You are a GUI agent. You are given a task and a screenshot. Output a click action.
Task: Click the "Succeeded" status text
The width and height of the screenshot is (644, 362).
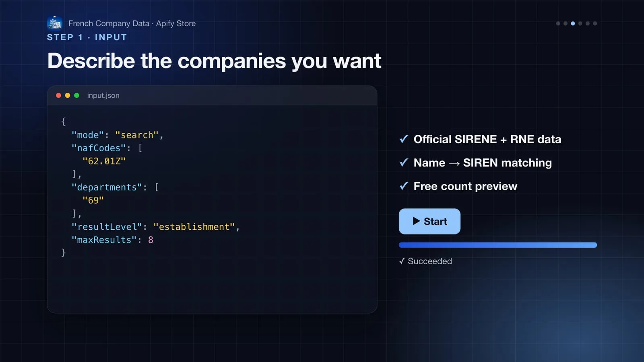click(x=430, y=261)
